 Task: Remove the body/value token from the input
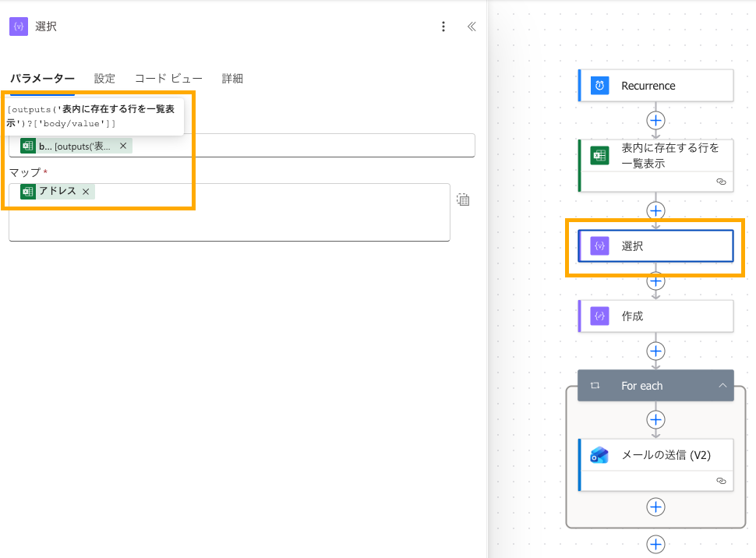coord(123,146)
